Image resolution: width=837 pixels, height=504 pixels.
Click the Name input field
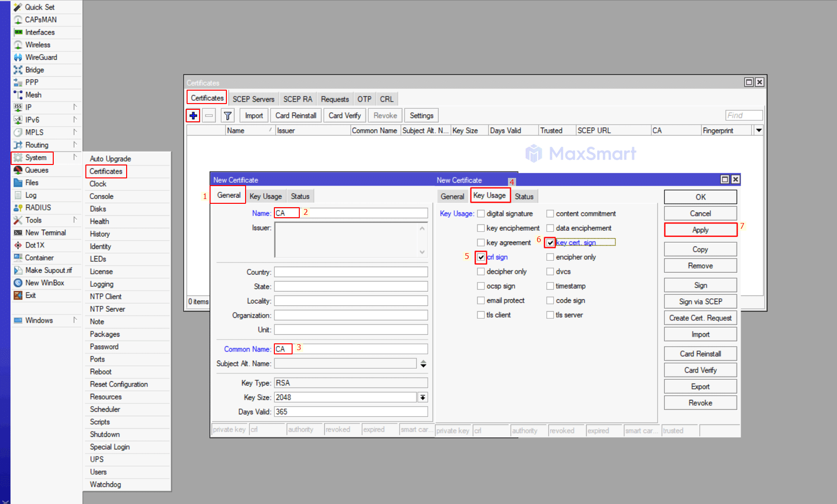point(351,213)
